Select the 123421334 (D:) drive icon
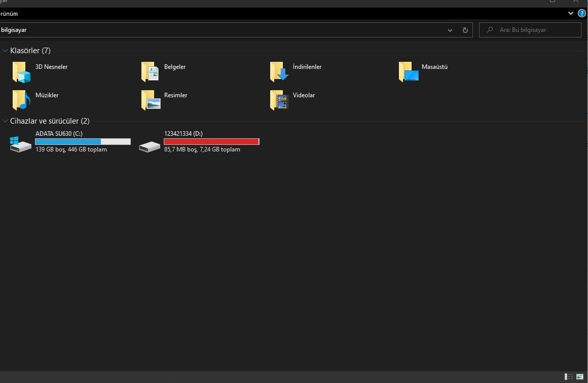 (149, 146)
